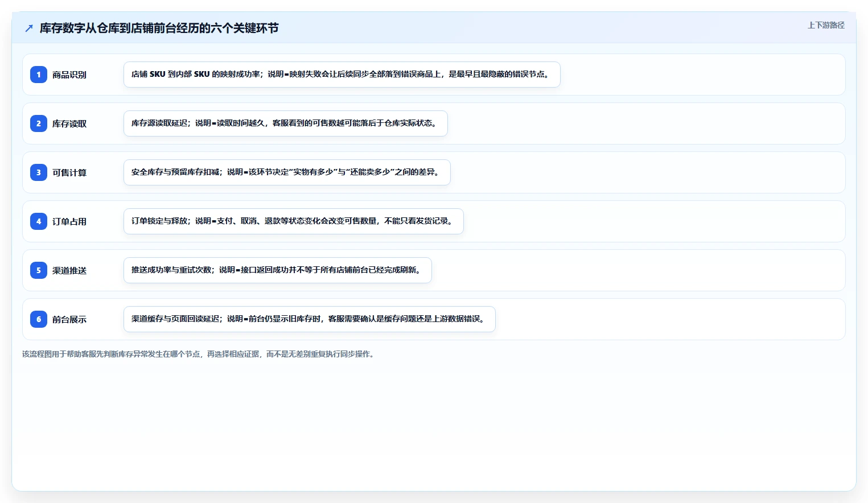
Task: Click the 订单锁定与释放 description box
Action: click(x=294, y=221)
